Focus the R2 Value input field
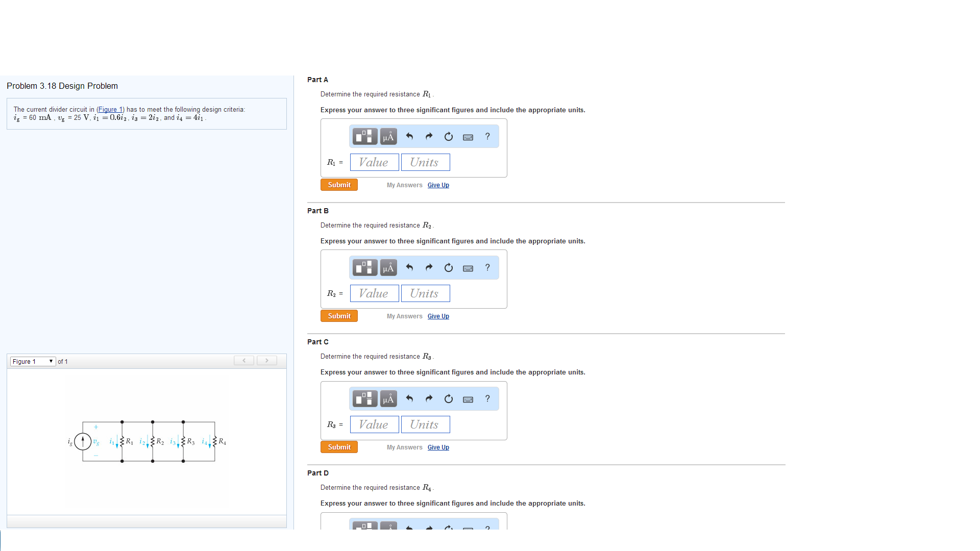The height and width of the screenshot is (551, 980). (375, 293)
